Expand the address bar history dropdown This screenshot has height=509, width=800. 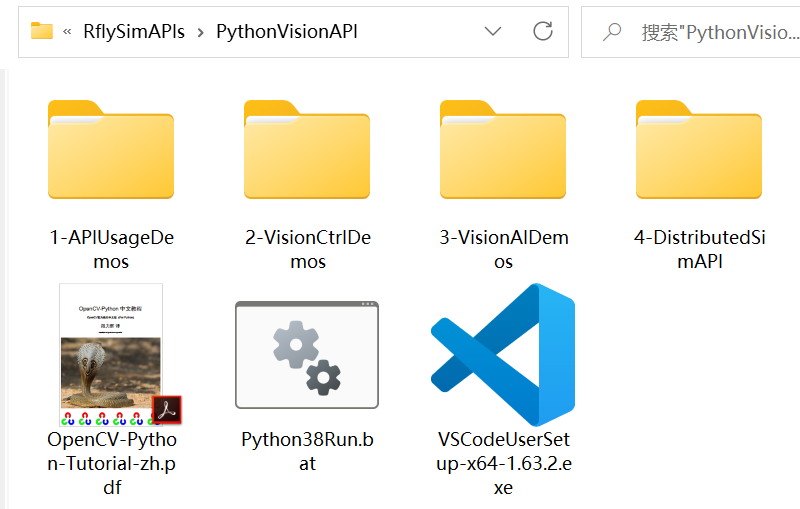492,32
